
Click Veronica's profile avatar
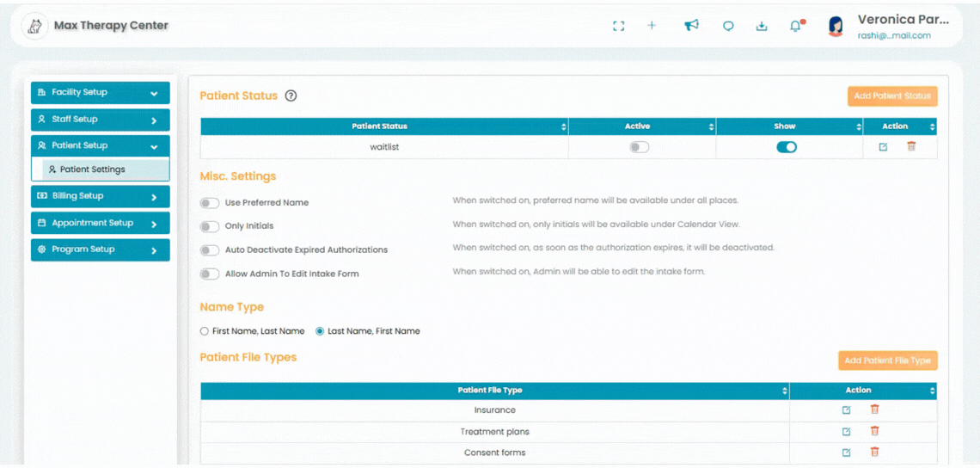click(836, 27)
